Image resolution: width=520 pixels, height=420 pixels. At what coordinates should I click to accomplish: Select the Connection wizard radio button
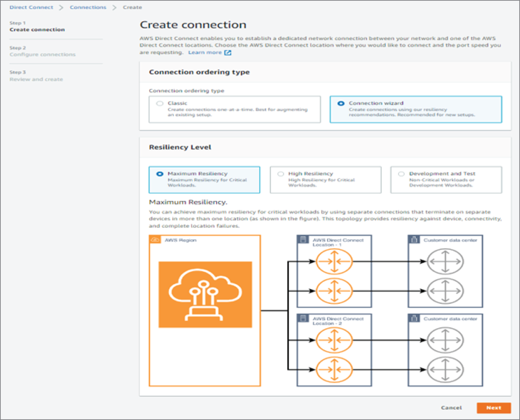341,103
